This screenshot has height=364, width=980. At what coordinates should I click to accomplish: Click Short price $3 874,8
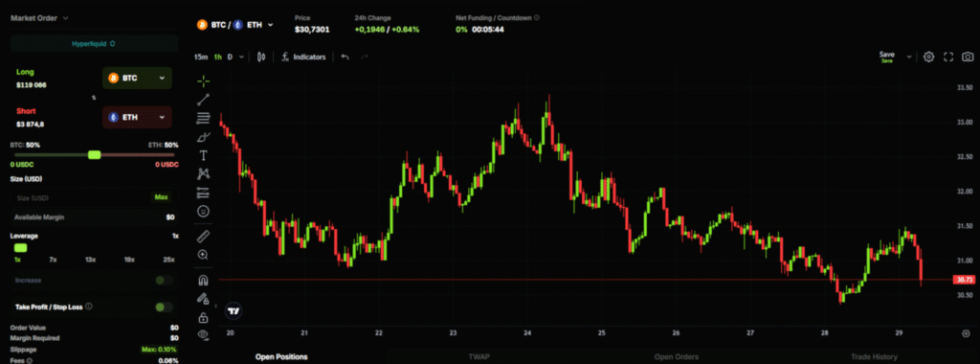click(30, 124)
